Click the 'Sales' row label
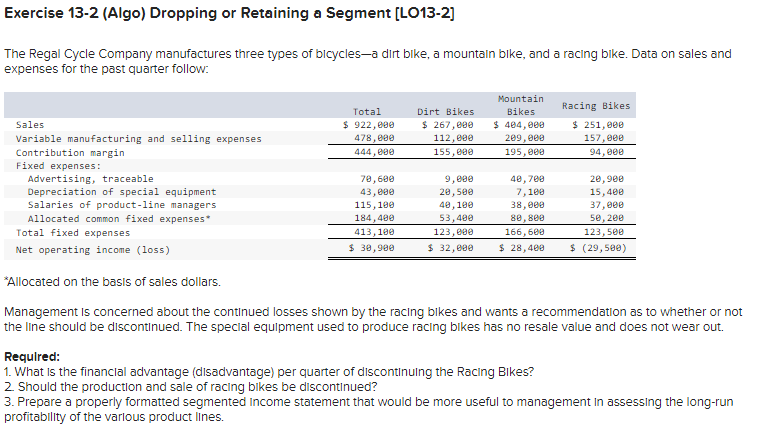The image size is (769, 437). tap(30, 125)
